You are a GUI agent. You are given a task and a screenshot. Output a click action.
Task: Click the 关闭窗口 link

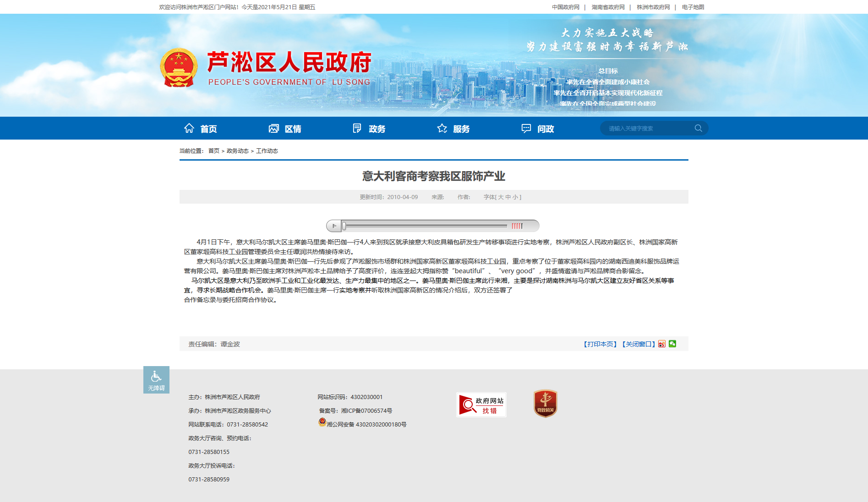(639, 344)
